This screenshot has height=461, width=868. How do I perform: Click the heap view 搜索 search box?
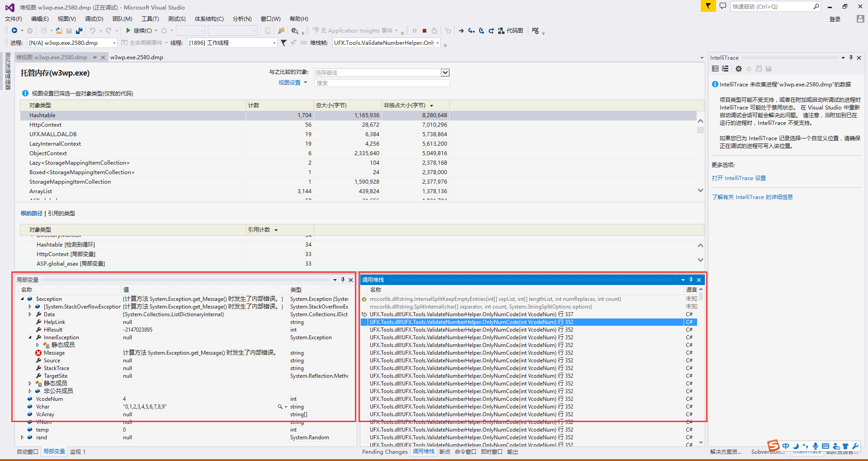pos(382,83)
